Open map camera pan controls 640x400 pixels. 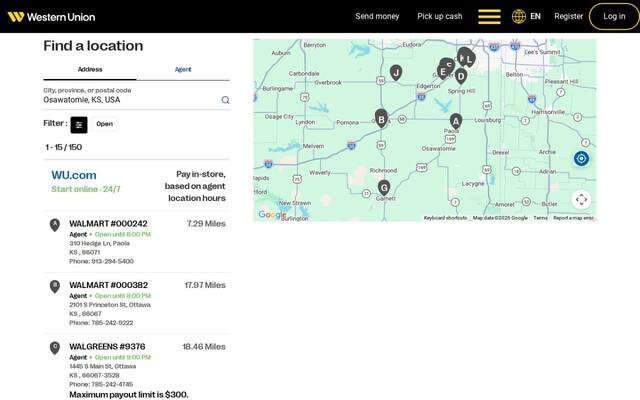(x=581, y=200)
